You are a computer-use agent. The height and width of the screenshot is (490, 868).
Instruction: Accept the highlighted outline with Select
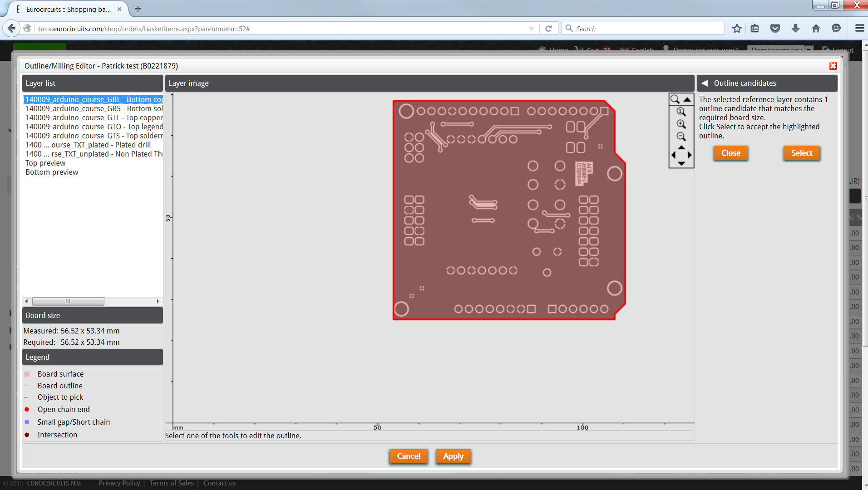802,153
